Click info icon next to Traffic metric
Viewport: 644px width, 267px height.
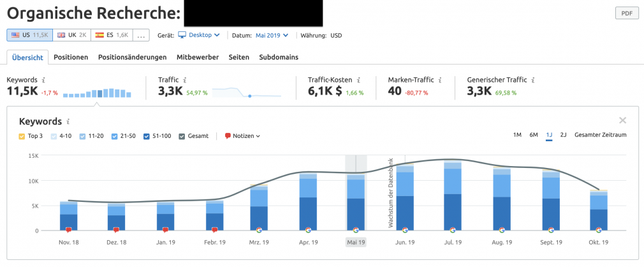[185, 80]
